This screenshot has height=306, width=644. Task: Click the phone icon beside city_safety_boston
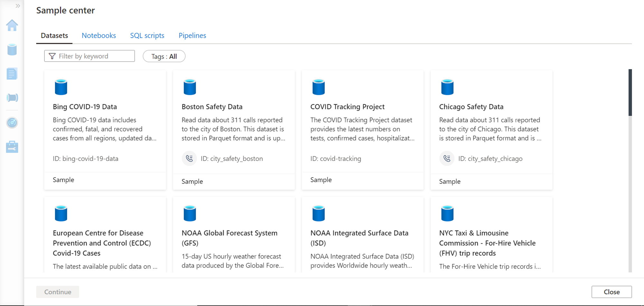(x=189, y=158)
